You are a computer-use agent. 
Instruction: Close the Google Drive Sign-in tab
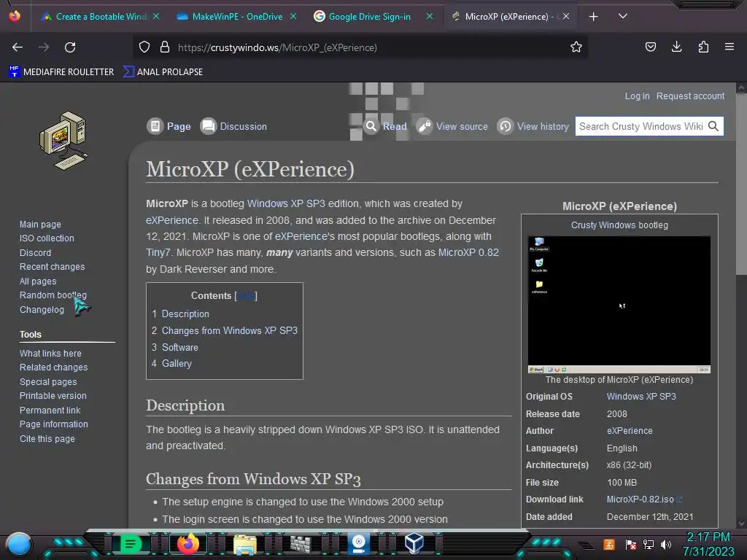pyautogui.click(x=429, y=17)
